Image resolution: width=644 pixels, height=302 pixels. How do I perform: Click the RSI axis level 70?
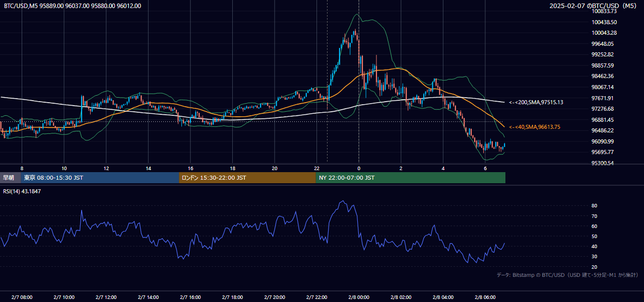[x=594, y=216]
